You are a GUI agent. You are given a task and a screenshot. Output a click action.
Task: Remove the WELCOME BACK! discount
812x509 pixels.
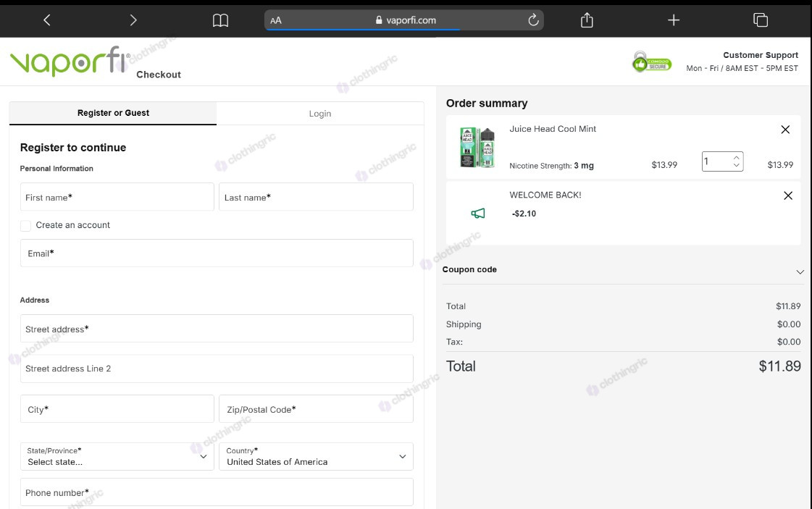point(787,195)
